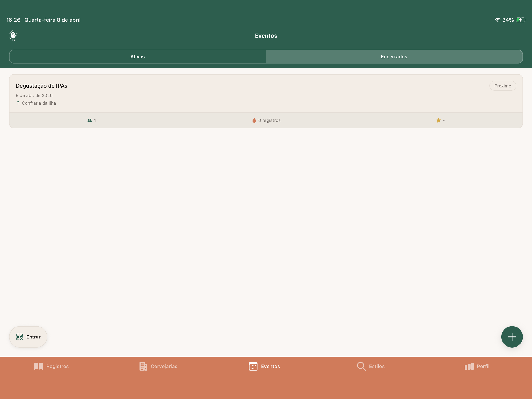Screen dimensions: 532x399
Task: Click the participants people icon
Action: tap(90, 120)
